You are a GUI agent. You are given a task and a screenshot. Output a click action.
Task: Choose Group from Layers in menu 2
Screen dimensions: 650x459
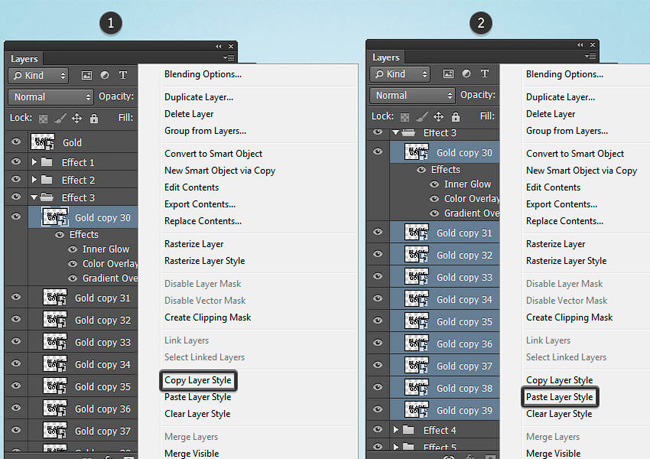click(x=567, y=131)
